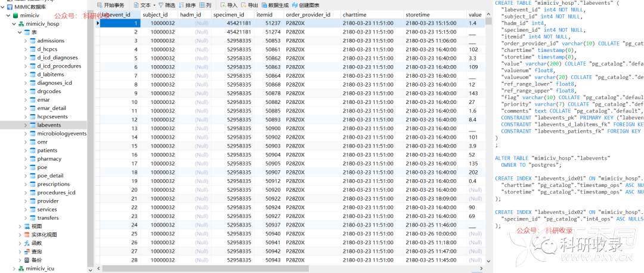The height and width of the screenshot is (273, 644).
Task: Select the specimen_id cell in row 1
Action: 239,23
